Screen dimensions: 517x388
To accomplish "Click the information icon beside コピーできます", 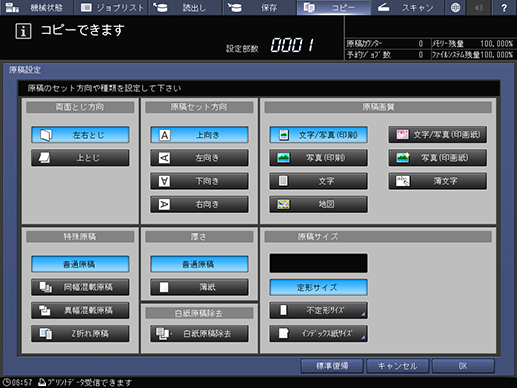I will click(23, 31).
